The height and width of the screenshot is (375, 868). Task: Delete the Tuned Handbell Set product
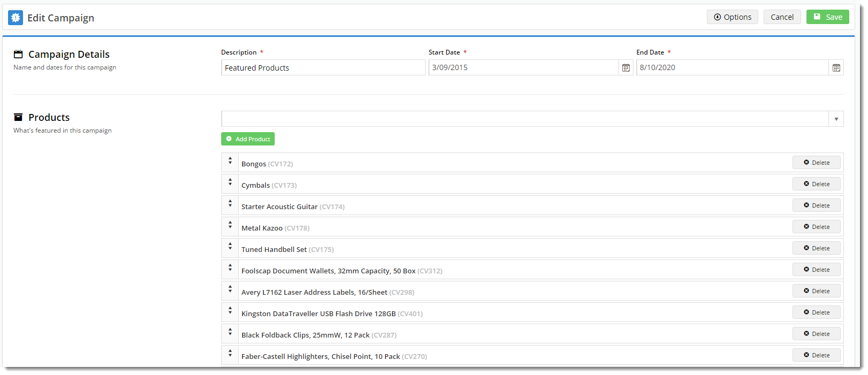(x=817, y=248)
